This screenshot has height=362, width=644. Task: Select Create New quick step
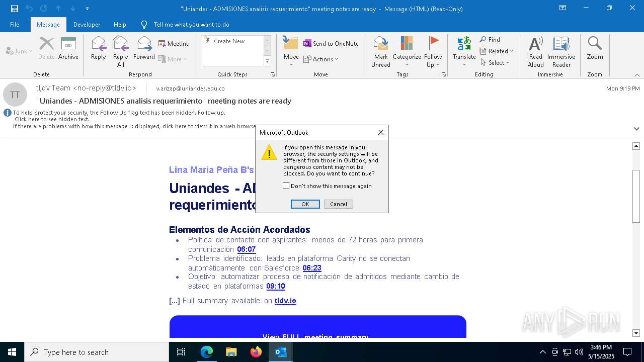229,41
